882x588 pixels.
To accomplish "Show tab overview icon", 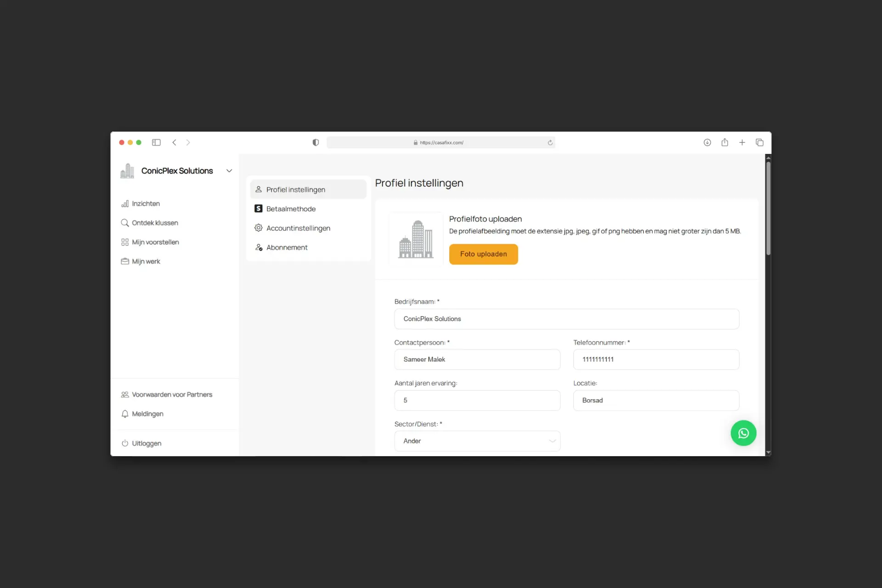I will [759, 142].
